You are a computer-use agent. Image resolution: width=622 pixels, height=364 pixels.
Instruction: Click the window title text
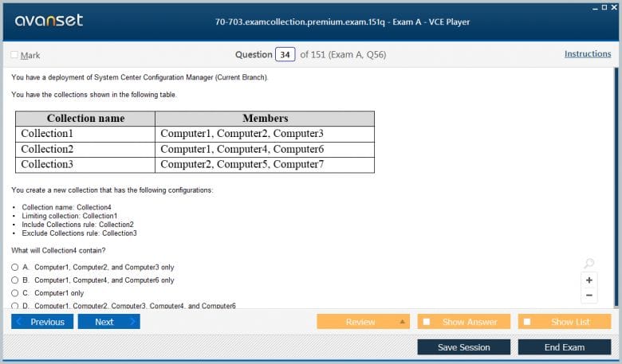[x=342, y=22]
